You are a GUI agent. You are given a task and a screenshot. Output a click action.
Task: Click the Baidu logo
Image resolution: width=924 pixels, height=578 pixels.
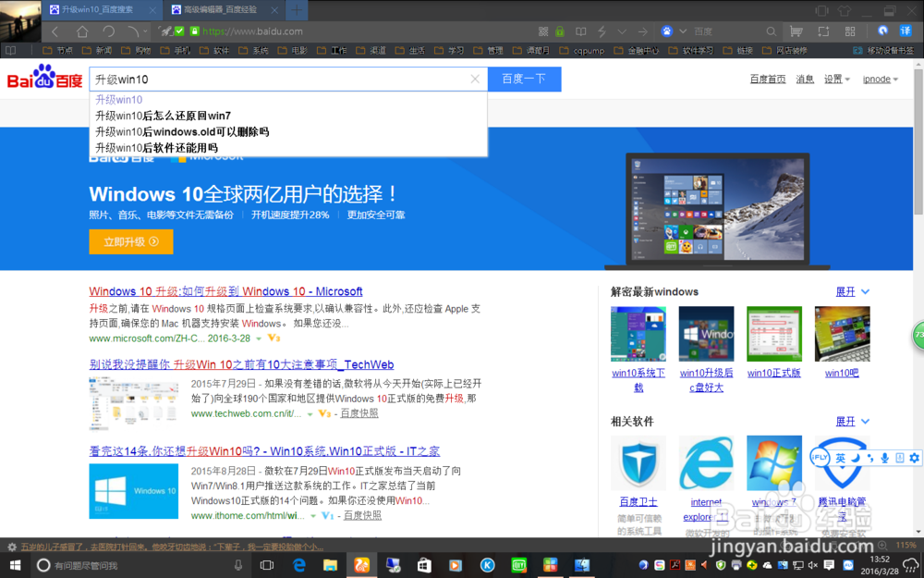(44, 77)
